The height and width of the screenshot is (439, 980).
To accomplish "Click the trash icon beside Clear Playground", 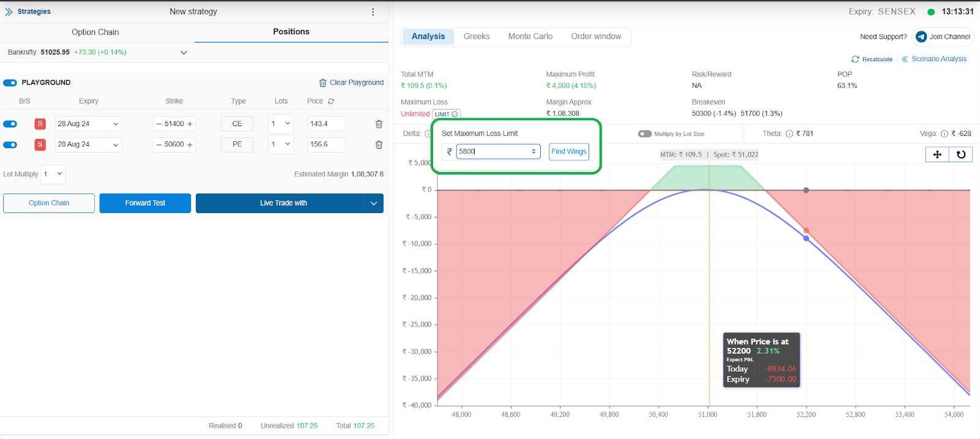I will point(323,83).
